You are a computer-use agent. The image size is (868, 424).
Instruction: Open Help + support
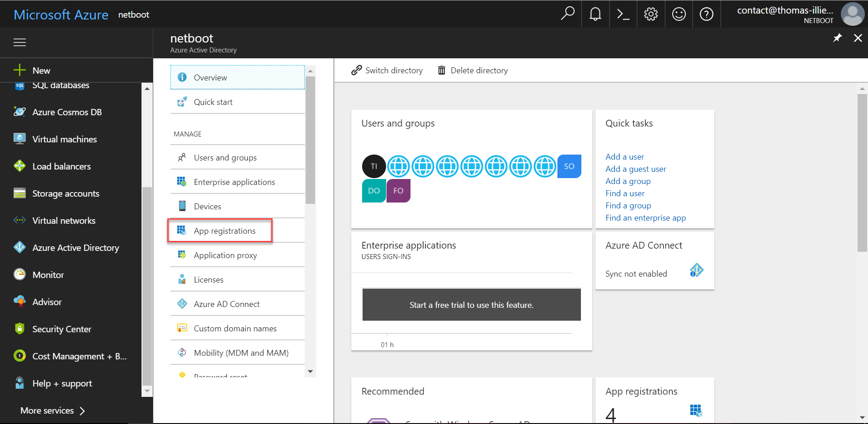pyautogui.click(x=62, y=383)
